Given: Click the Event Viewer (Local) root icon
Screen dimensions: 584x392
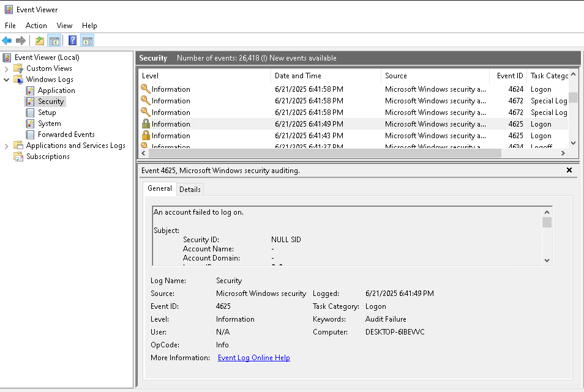Looking at the screenshot, I should pos(7,57).
